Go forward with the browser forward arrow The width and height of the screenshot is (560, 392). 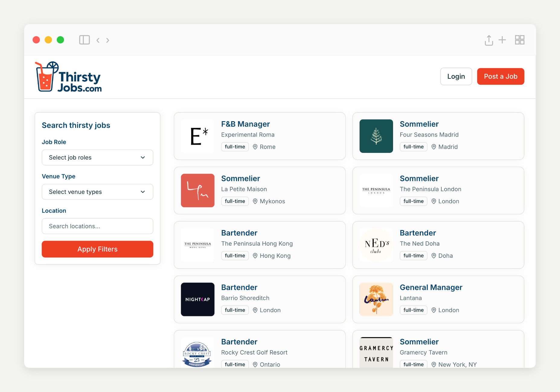(108, 40)
